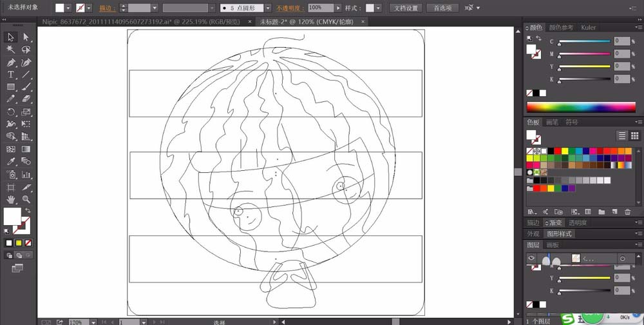644x325 pixels.
Task: Switch toolbox paint mode to Gradient
Action: (x=19, y=243)
